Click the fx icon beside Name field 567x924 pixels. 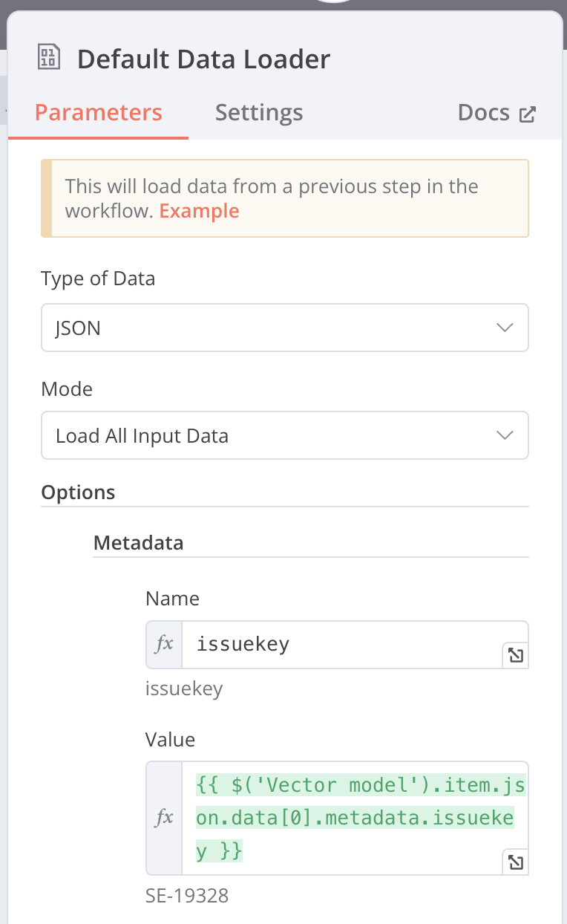point(164,644)
